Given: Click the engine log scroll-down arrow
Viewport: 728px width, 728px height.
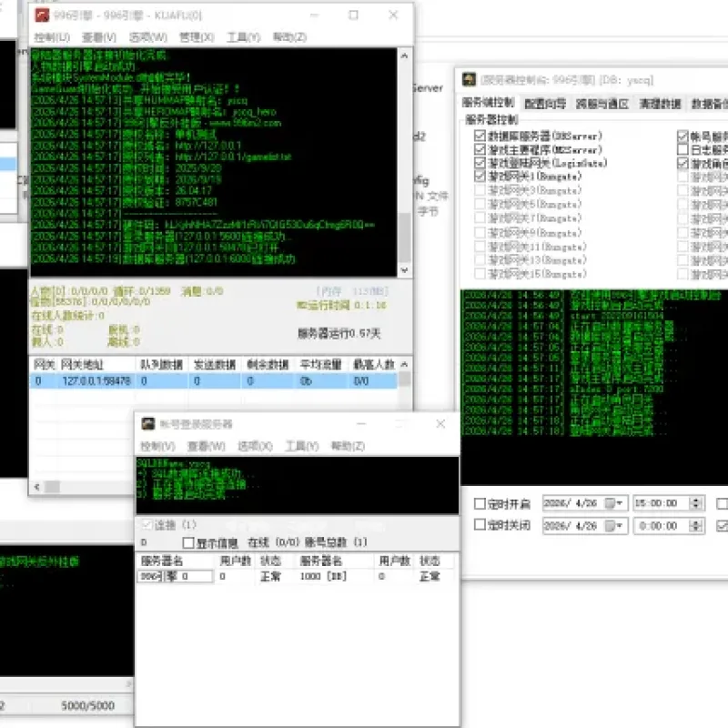Looking at the screenshot, I should click(404, 269).
